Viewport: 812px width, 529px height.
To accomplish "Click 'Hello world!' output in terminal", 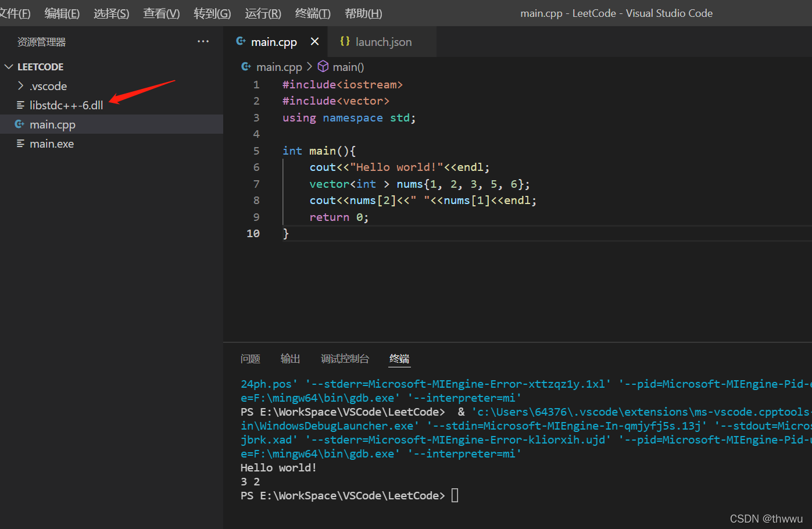I will (278, 467).
